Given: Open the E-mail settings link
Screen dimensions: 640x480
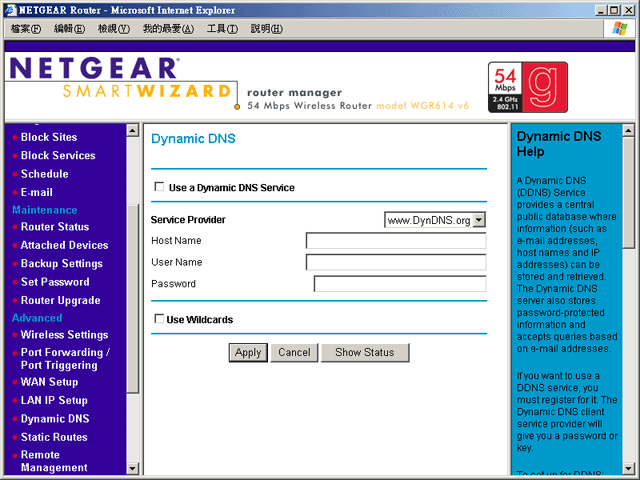Looking at the screenshot, I should point(37,192).
